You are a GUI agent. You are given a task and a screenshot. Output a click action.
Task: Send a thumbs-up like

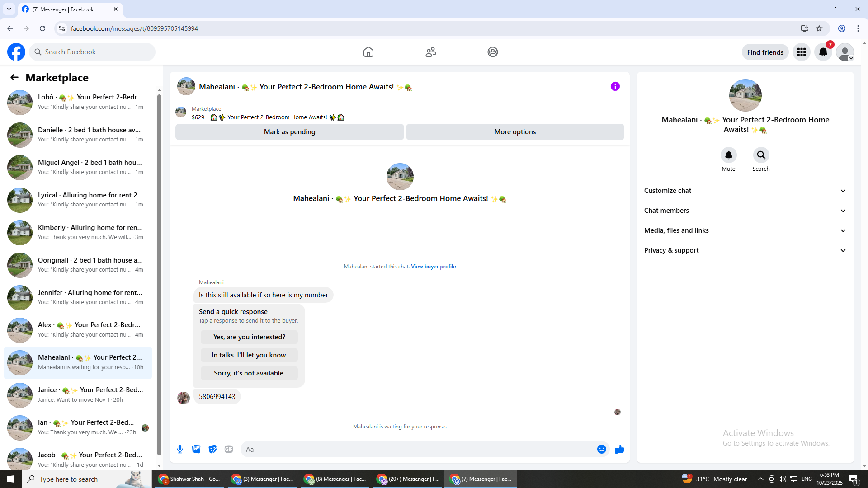[x=619, y=449]
